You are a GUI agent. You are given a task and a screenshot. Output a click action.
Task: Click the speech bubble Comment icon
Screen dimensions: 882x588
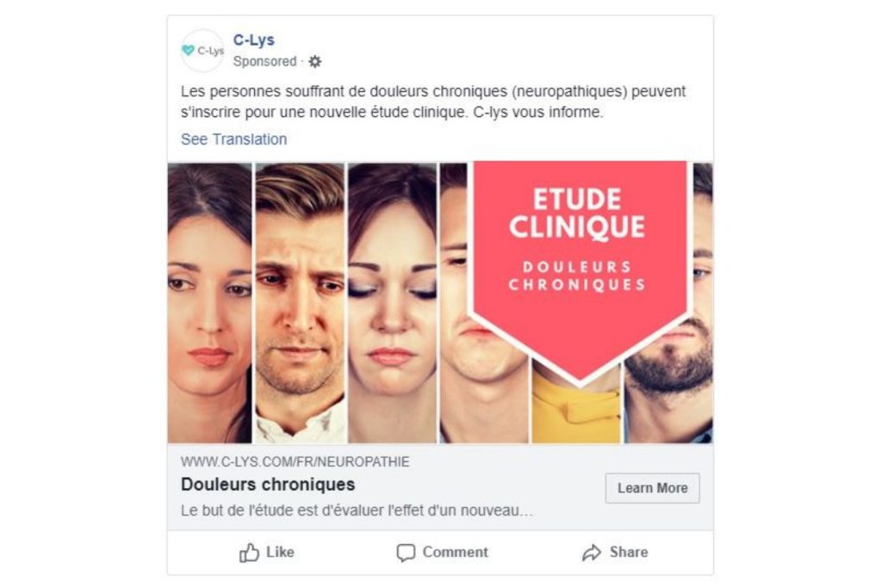406,553
